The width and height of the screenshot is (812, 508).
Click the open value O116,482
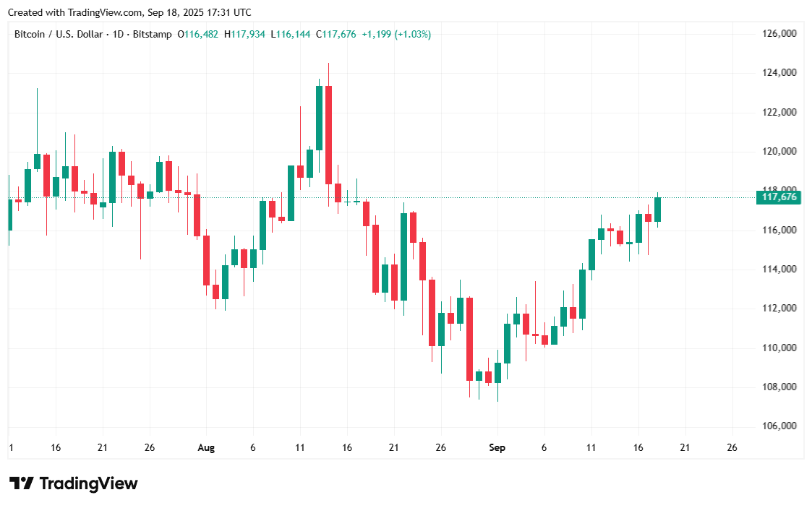(x=199, y=34)
